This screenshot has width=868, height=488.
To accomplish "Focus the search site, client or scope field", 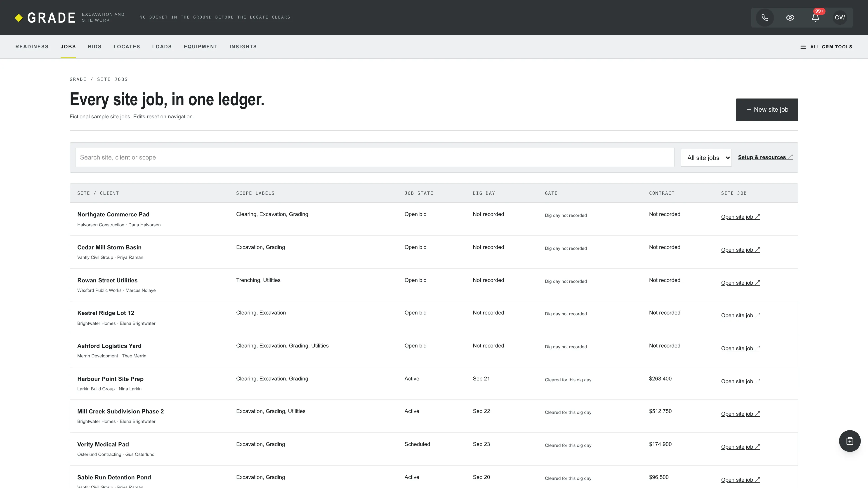I will click(374, 158).
